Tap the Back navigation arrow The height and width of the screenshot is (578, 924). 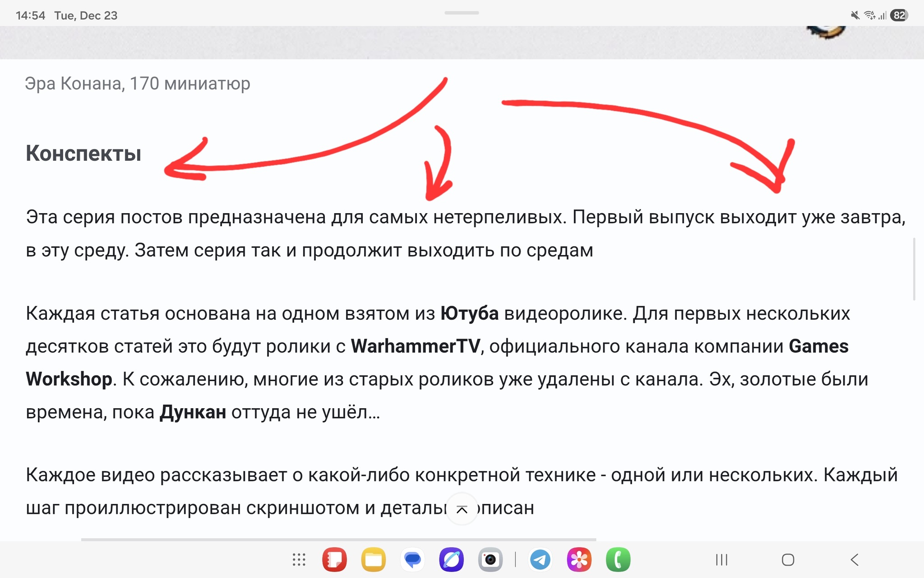(855, 560)
